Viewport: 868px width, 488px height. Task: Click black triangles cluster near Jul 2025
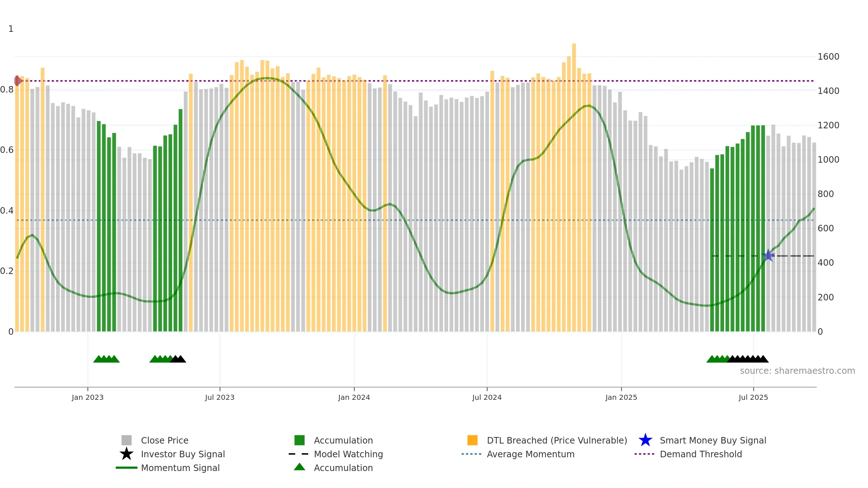pyautogui.click(x=748, y=359)
